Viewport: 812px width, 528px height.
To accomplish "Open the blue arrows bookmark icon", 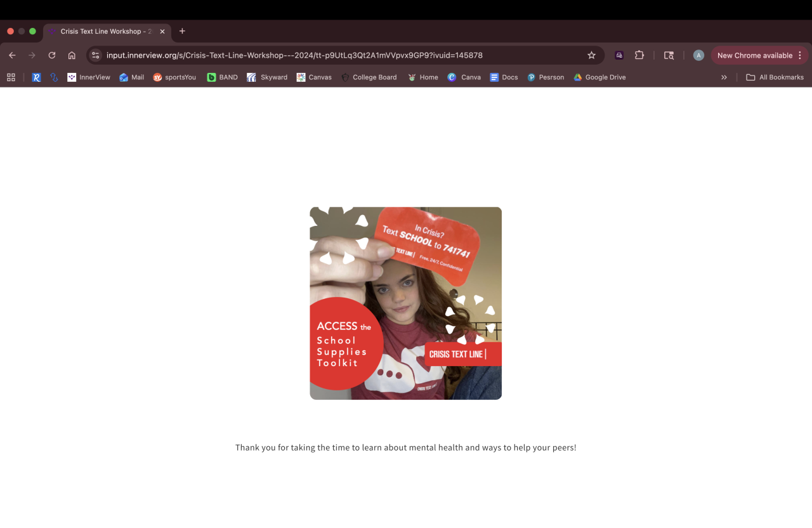I will 54,77.
